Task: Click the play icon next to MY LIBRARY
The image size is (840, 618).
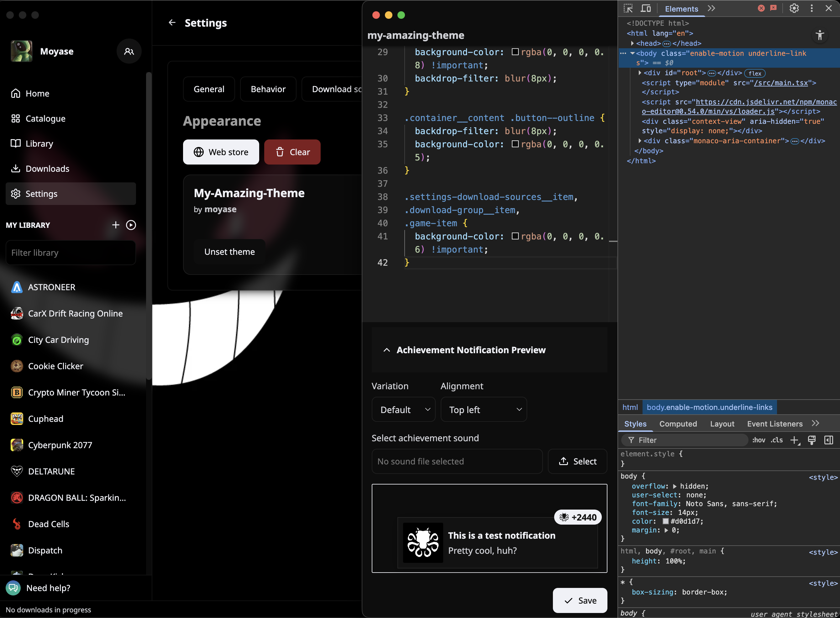Action: tap(131, 225)
